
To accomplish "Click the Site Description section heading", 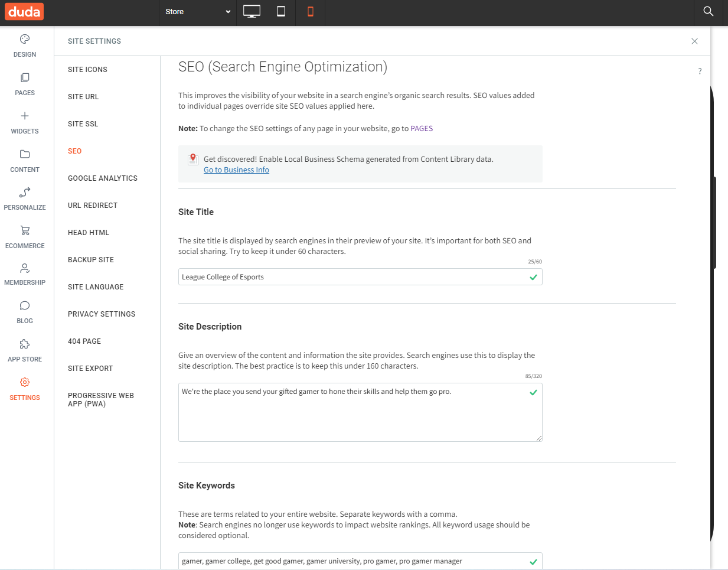I will (210, 327).
